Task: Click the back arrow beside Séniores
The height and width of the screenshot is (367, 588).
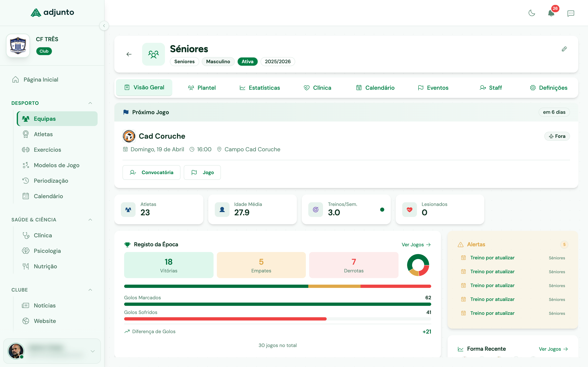Action: [129, 54]
